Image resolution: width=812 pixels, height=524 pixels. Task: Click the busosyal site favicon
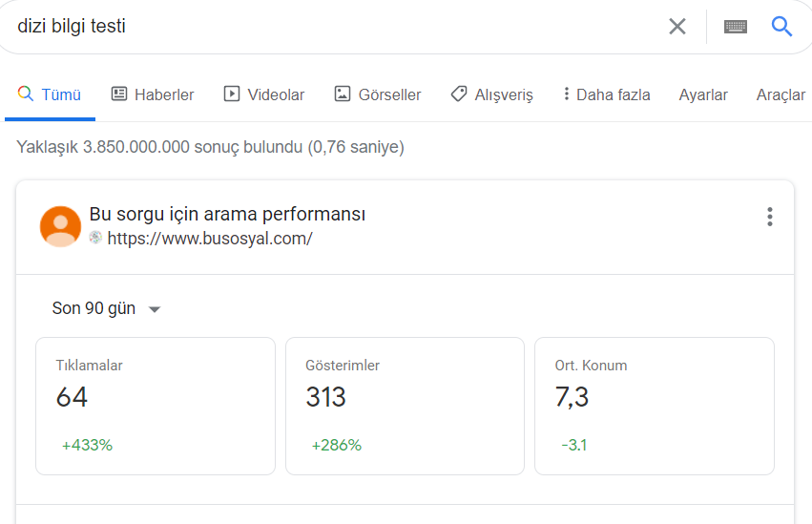click(x=95, y=238)
